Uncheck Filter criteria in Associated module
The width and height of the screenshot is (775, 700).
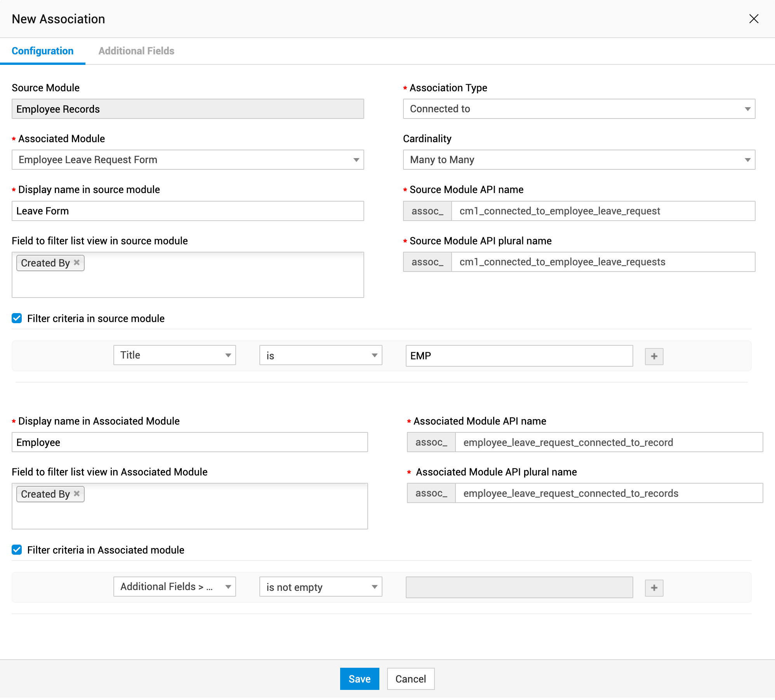17,550
